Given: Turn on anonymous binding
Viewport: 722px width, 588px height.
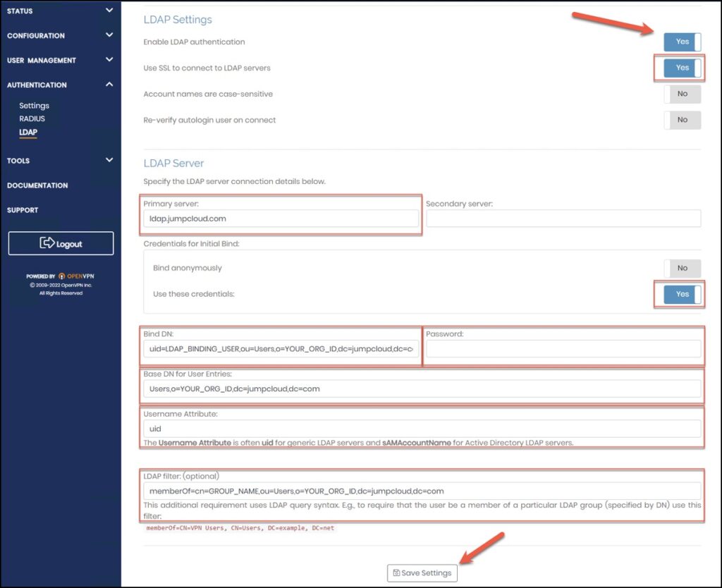Looking at the screenshot, I should click(x=681, y=268).
